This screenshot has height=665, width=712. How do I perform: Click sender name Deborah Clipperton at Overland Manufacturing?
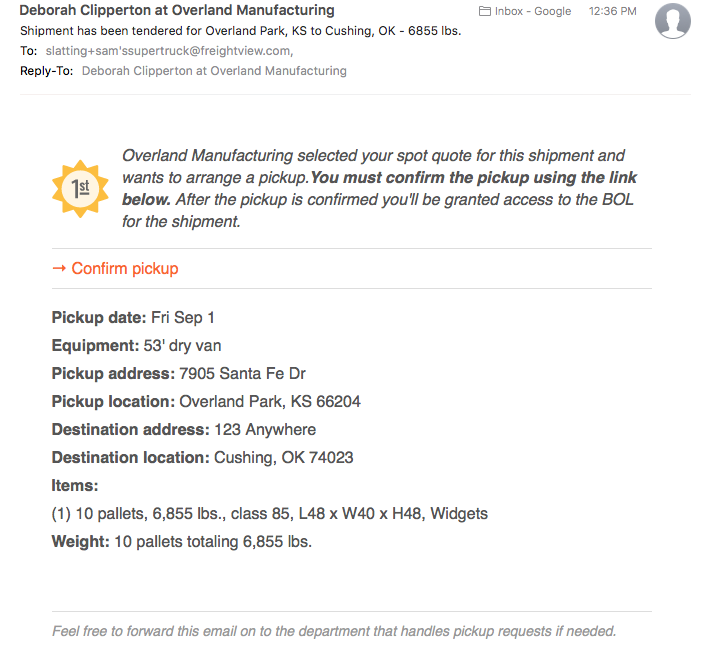point(177,10)
